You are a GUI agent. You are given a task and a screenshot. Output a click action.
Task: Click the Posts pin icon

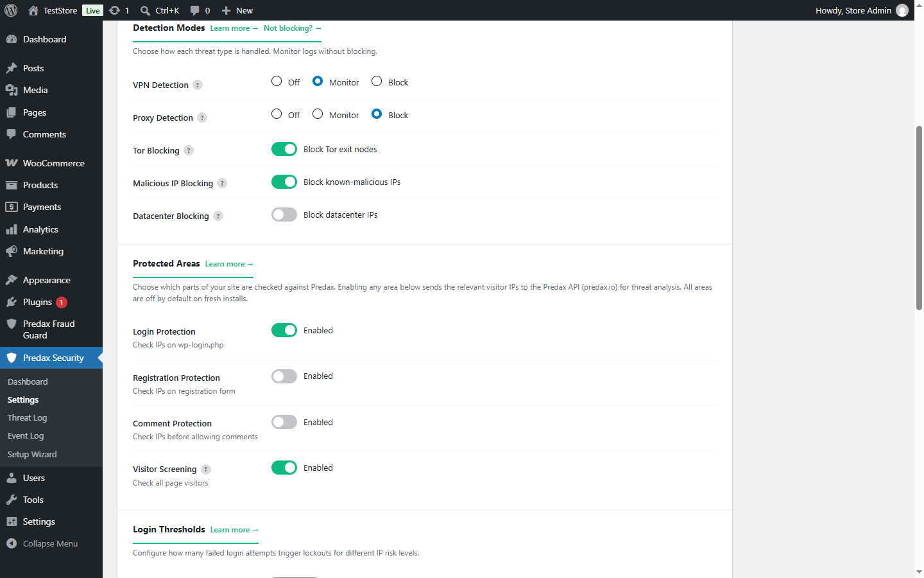(x=12, y=68)
